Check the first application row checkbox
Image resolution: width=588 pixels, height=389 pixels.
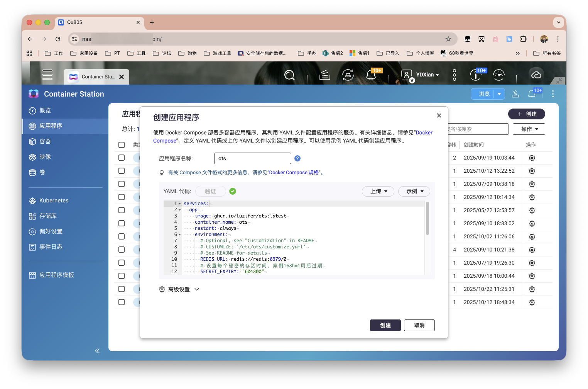[x=122, y=158]
